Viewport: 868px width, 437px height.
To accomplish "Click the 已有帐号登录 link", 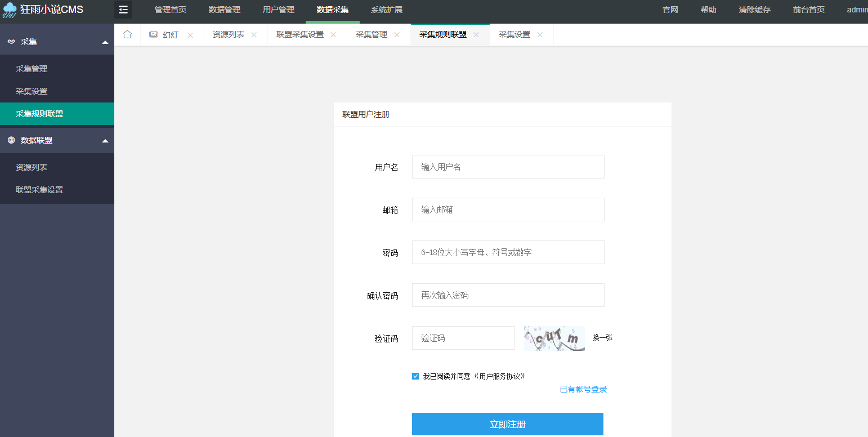I will click(583, 389).
